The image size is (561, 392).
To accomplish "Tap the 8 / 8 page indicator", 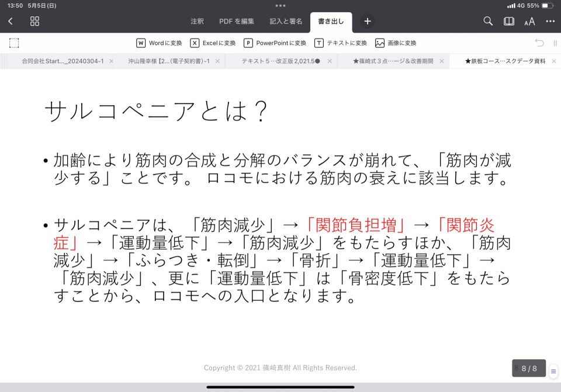I will point(529,368).
